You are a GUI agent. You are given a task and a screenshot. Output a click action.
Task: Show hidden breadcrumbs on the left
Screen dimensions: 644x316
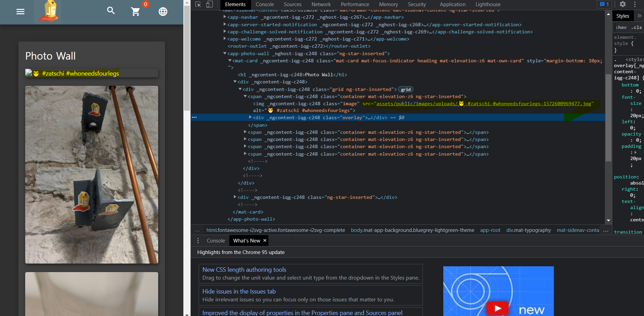click(197, 231)
